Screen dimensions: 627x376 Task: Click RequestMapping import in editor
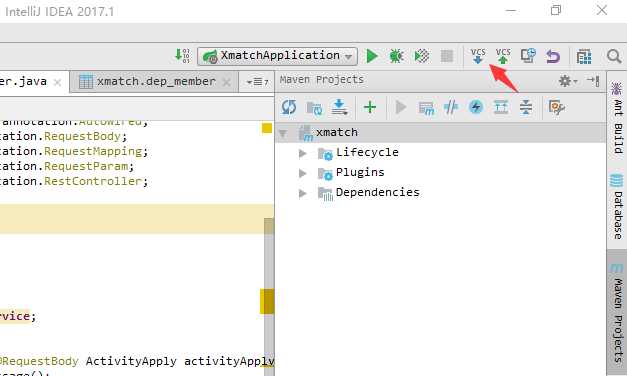point(93,152)
